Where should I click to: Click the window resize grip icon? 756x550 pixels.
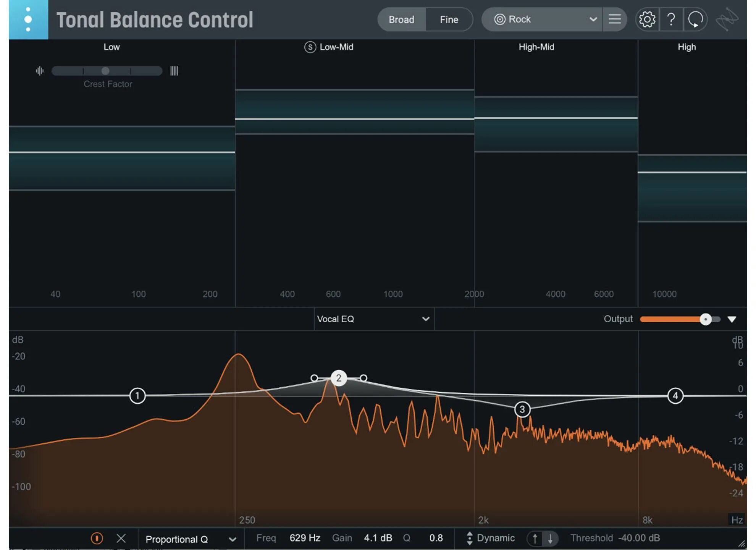(x=741, y=544)
